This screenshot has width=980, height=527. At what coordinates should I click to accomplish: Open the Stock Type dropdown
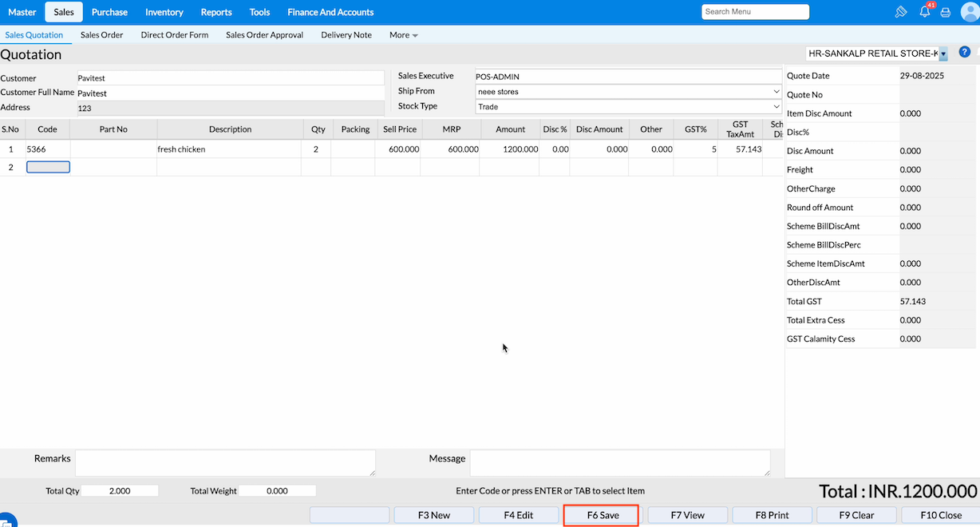(627, 107)
